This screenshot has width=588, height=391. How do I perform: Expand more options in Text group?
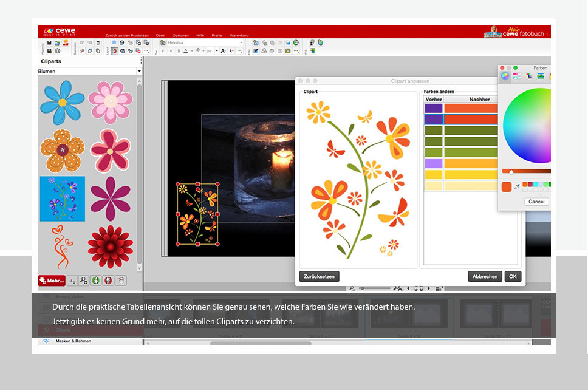(239, 51)
